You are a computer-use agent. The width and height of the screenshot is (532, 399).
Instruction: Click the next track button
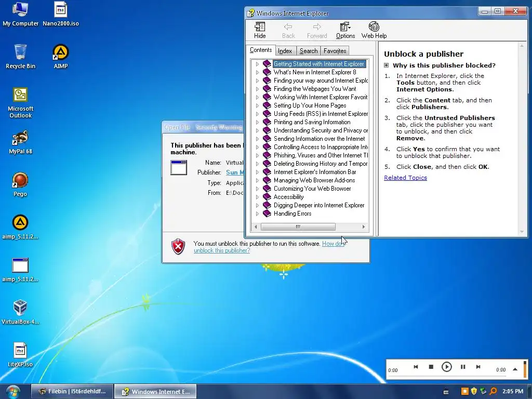478,367
